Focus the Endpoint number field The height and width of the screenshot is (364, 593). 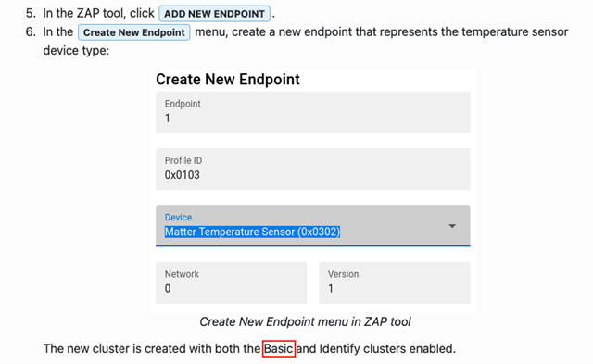pos(313,112)
